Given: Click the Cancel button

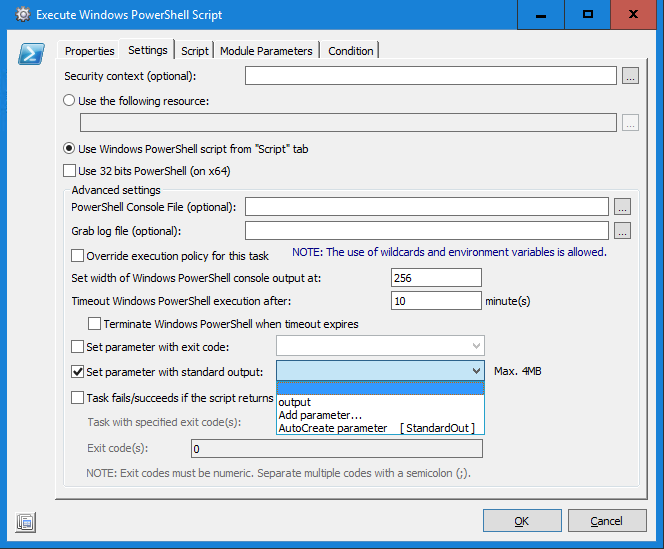Looking at the screenshot, I should tap(607, 521).
